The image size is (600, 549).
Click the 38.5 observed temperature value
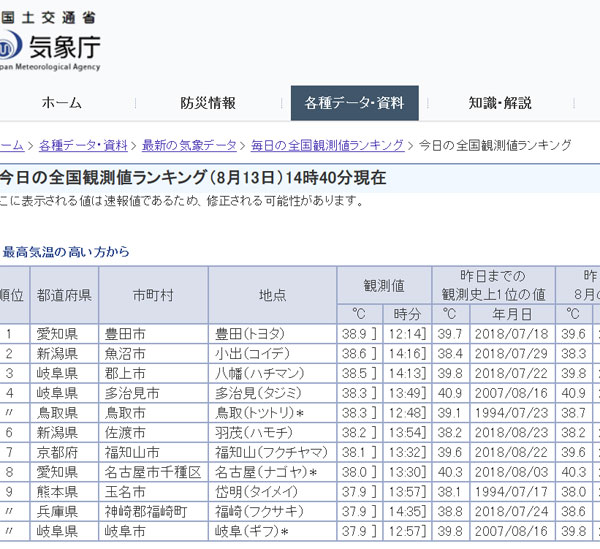360,373
